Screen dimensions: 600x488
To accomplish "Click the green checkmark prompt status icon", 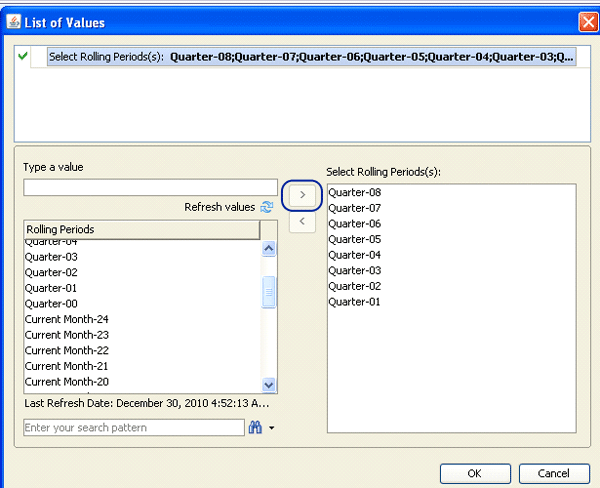I will tap(24, 57).
